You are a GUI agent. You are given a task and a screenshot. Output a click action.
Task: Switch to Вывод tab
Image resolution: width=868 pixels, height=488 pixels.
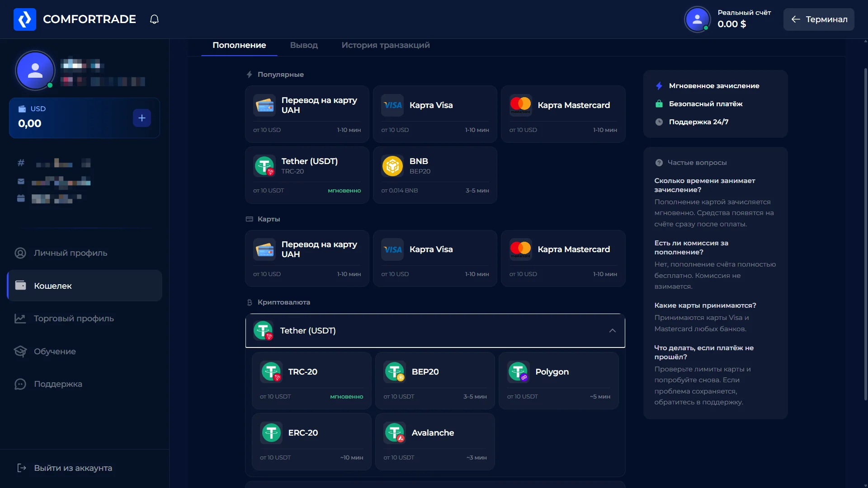coord(304,45)
